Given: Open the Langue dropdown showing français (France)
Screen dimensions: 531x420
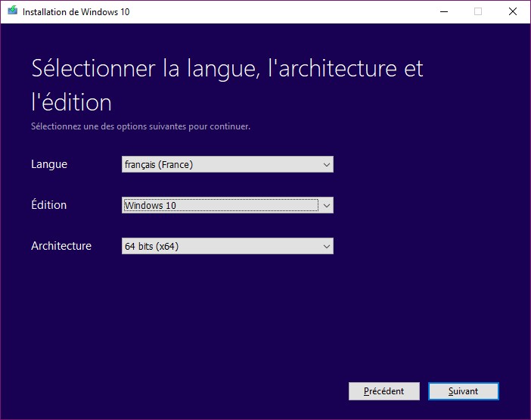Looking at the screenshot, I should [227, 164].
